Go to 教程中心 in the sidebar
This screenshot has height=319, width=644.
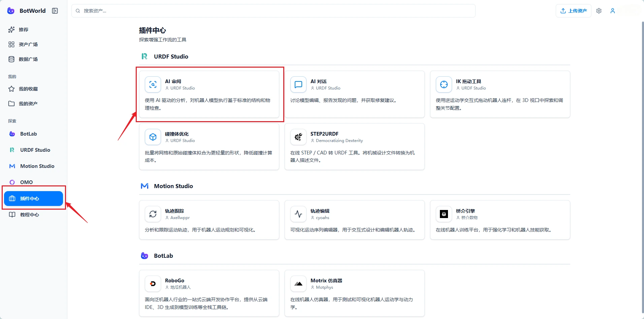(x=34, y=215)
